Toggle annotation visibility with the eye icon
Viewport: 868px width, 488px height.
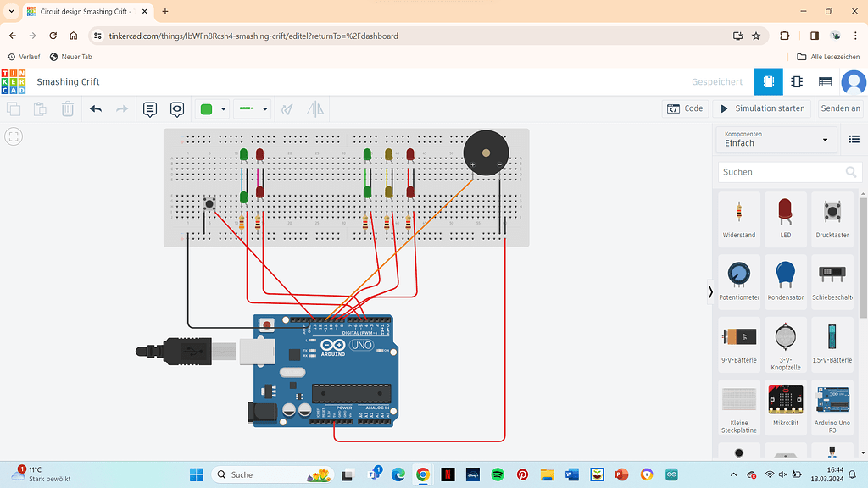point(177,108)
